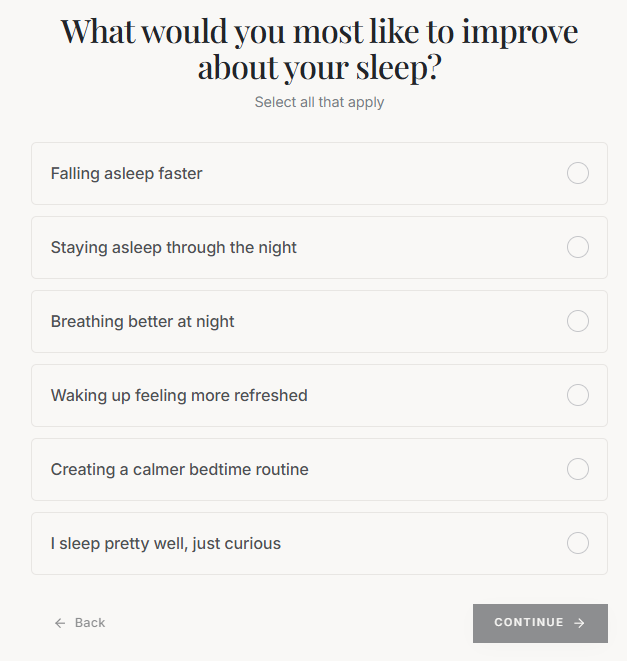
Task: Mark the Creating a calmer bedtime routine circle
Action: (578, 469)
